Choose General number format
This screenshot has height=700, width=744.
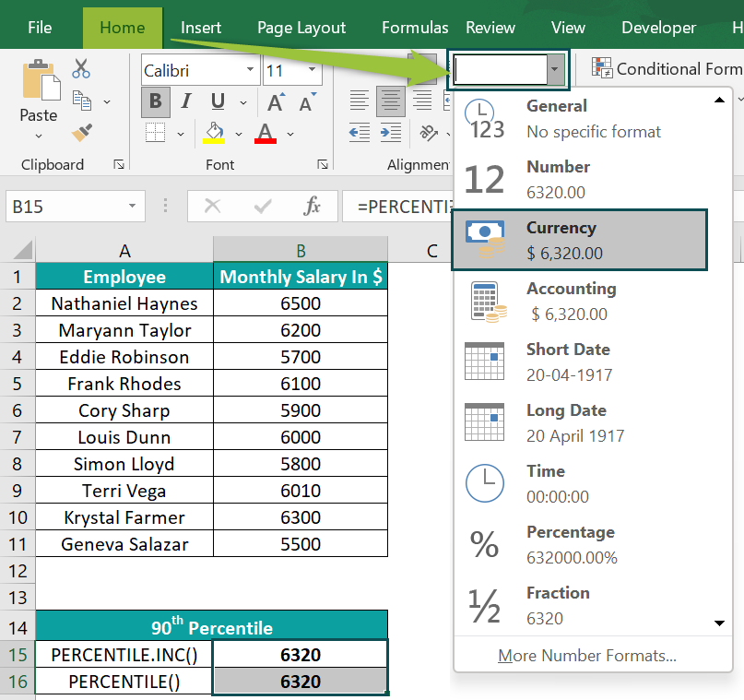click(580, 119)
